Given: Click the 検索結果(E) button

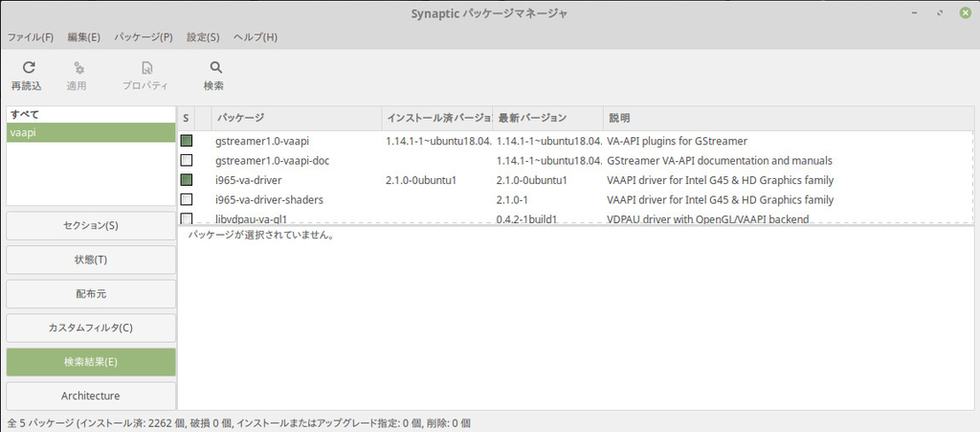Looking at the screenshot, I should click(x=91, y=362).
